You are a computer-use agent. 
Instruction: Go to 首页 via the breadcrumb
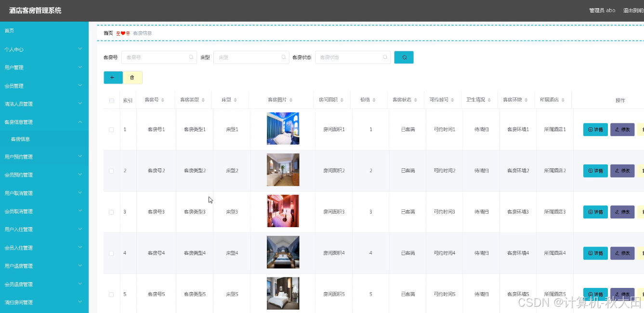point(108,33)
